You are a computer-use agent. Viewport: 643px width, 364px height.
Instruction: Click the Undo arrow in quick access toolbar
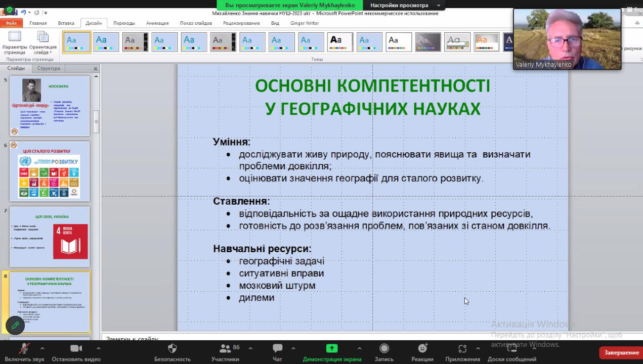click(24, 12)
